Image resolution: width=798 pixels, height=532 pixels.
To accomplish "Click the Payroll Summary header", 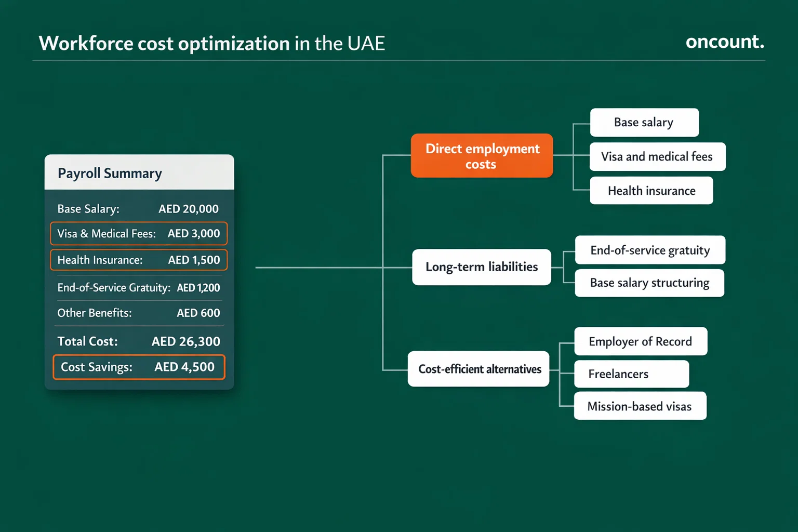I will (x=110, y=173).
